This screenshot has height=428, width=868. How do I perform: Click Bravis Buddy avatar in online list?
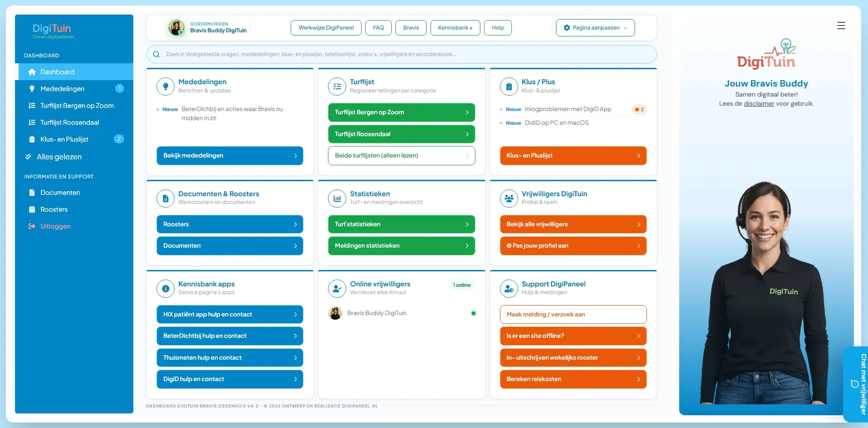[335, 313]
